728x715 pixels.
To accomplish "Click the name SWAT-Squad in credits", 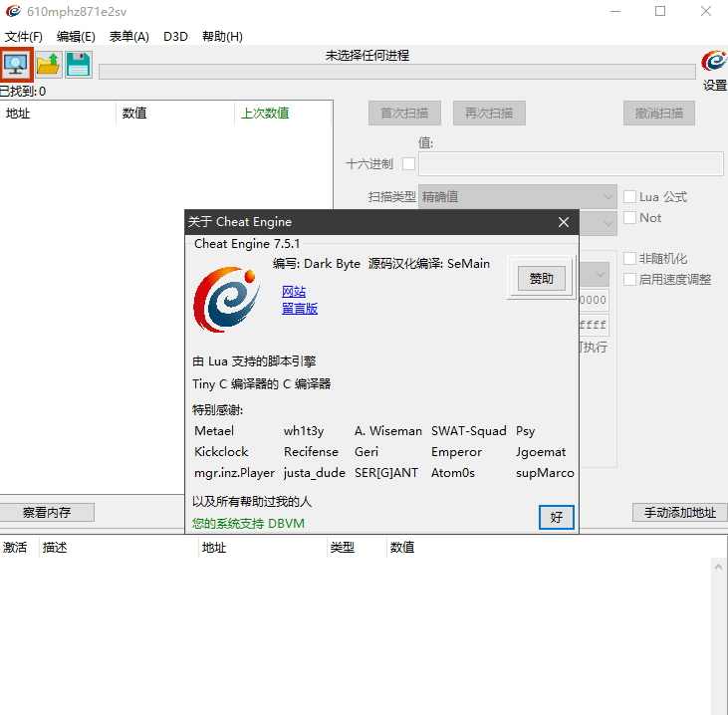I will [468, 431].
